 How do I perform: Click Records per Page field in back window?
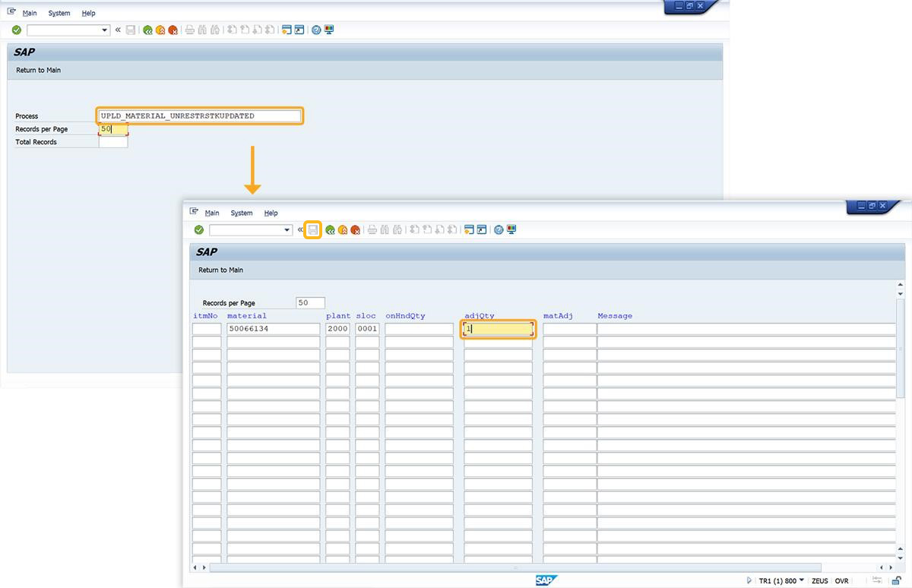pyautogui.click(x=113, y=129)
